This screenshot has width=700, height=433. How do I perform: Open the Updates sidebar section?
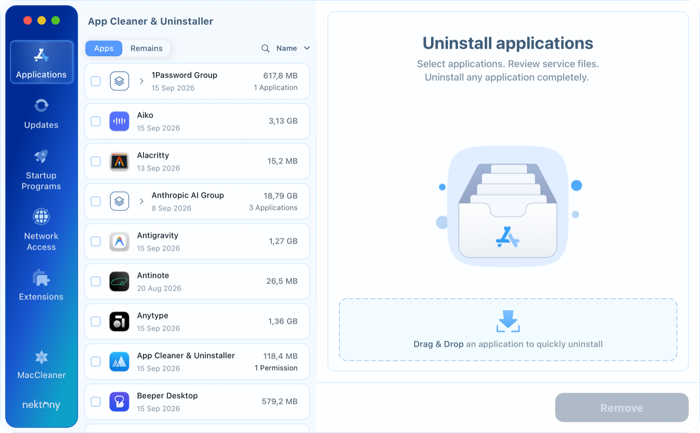coord(41,114)
